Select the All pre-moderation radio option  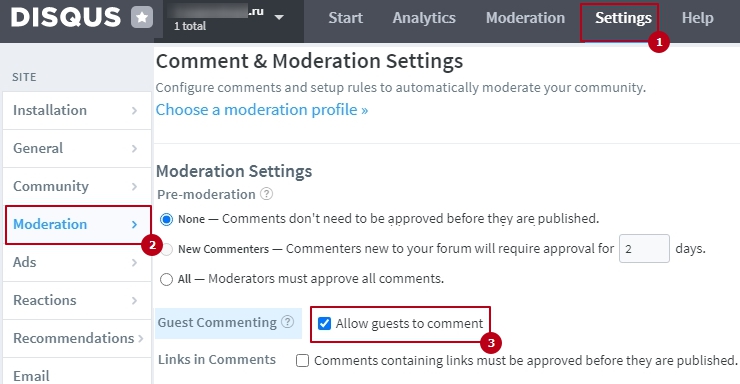(166, 279)
